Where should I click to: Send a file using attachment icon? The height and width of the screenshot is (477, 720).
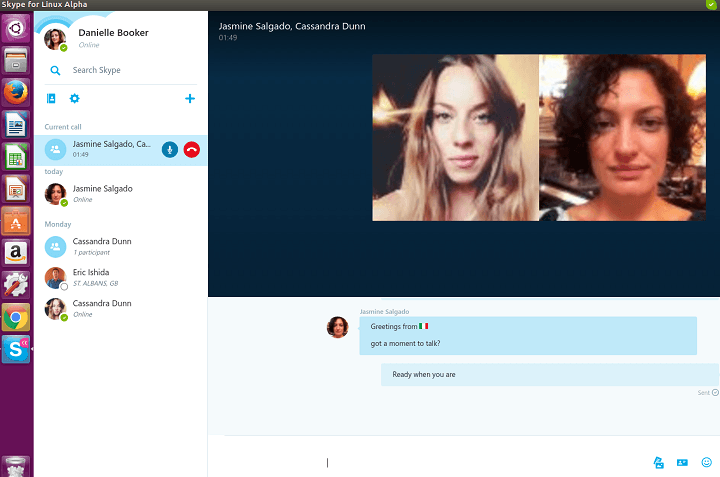click(658, 462)
